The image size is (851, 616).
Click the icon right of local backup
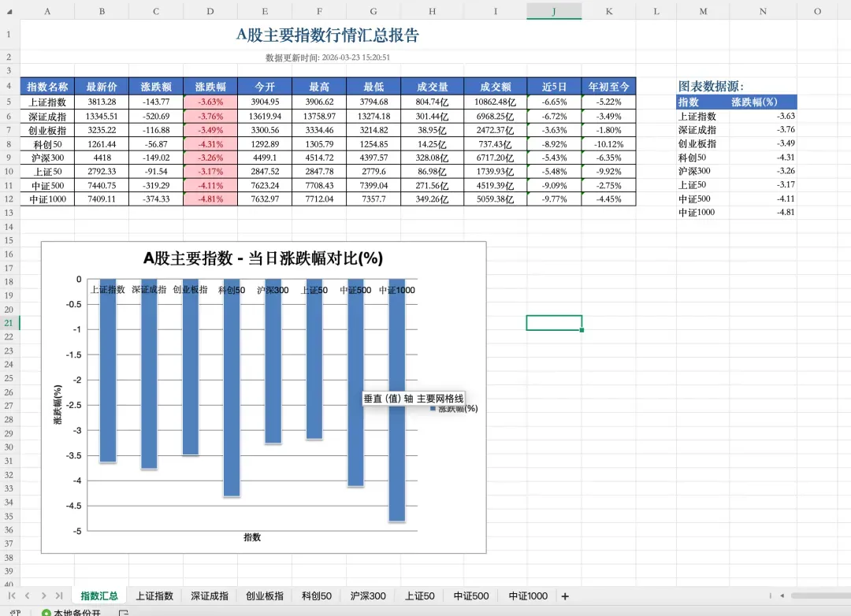[x=124, y=613]
